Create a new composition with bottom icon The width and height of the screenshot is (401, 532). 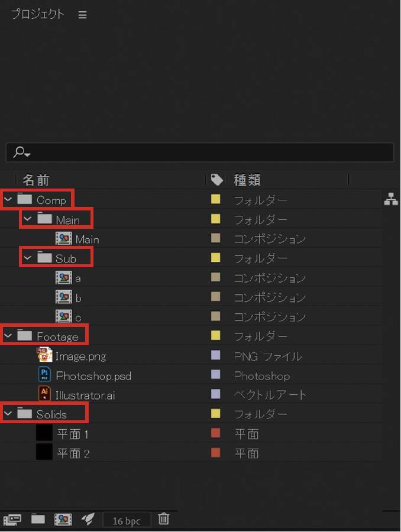click(x=63, y=519)
